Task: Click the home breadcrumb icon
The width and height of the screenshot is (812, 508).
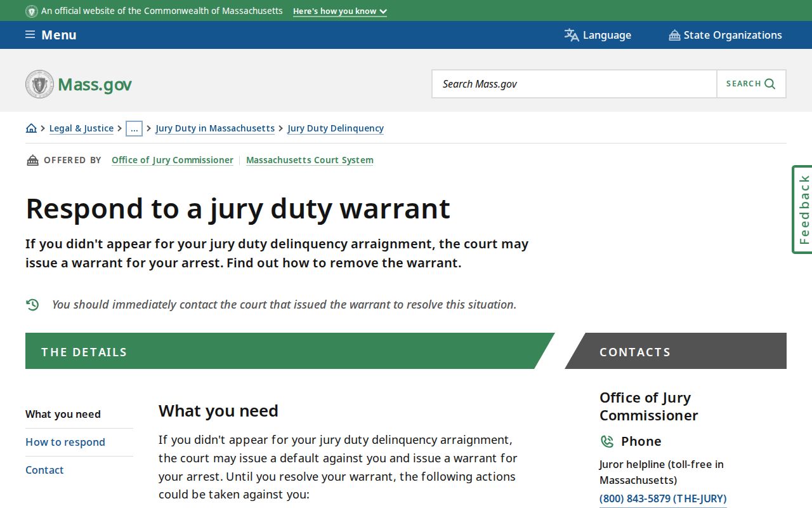Action: [x=31, y=128]
